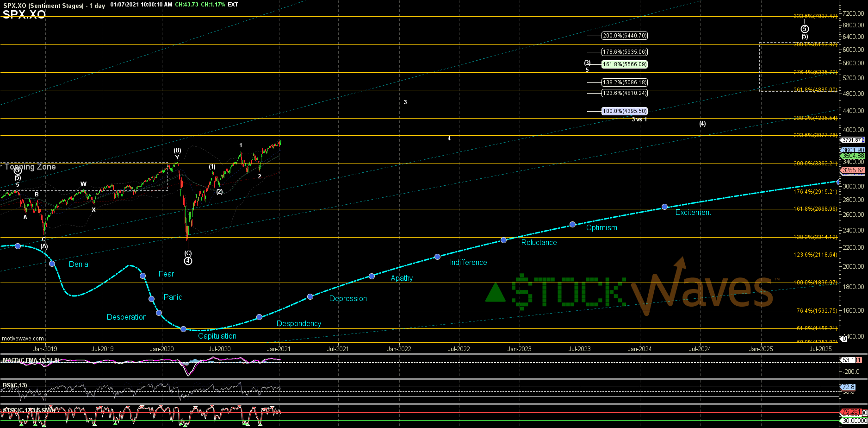Select the 'Depression' sentiment label
This screenshot has height=428, width=868.
[348, 299]
